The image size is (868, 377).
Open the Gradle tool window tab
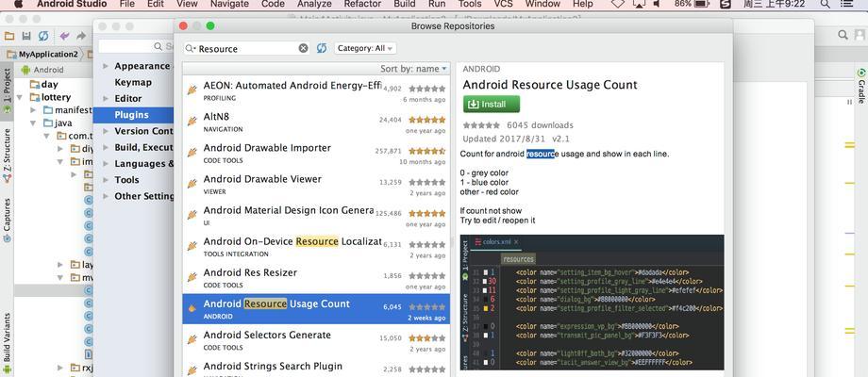(x=861, y=86)
